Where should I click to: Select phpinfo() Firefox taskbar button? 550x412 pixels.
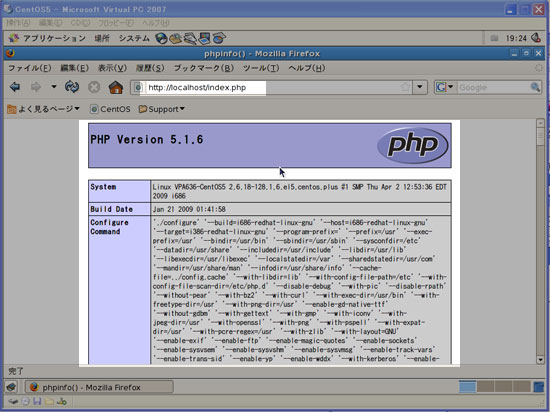click(x=99, y=387)
